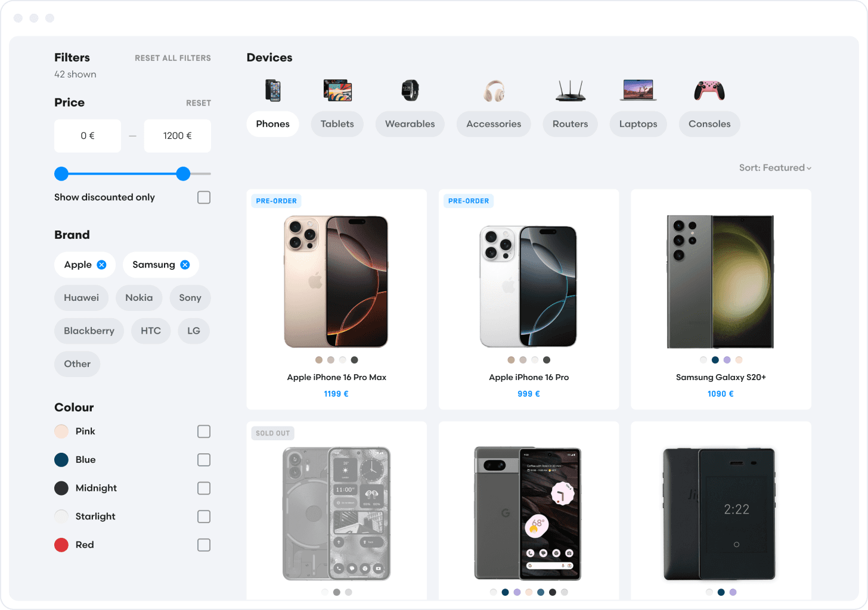The width and height of the screenshot is (868, 610).
Task: Open the Apple iPhone 16 Pro image
Action: tap(528, 286)
